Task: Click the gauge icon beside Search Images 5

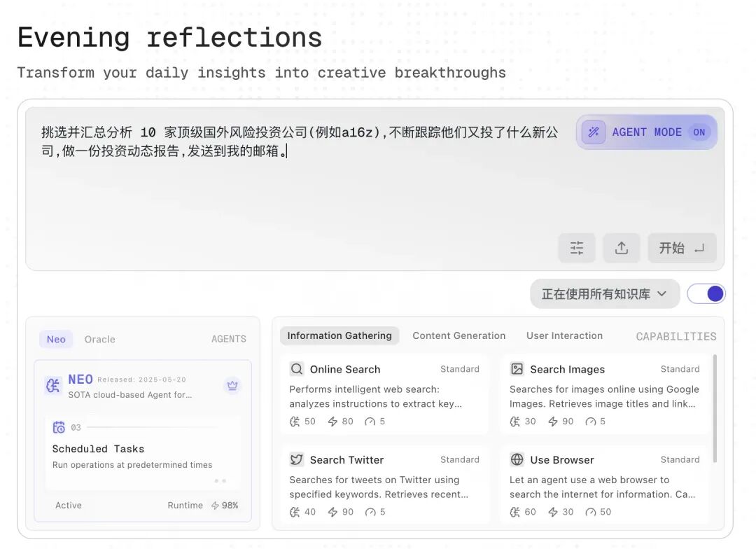Action: pos(590,422)
